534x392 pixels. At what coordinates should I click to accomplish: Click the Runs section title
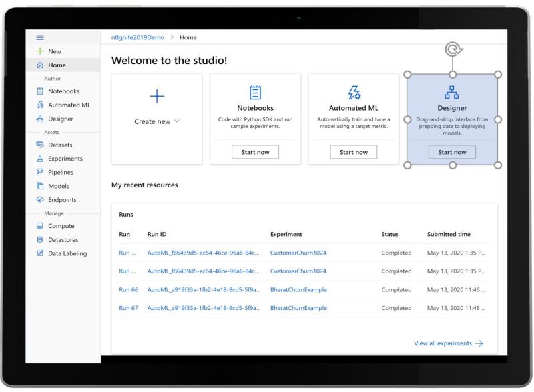pos(126,215)
